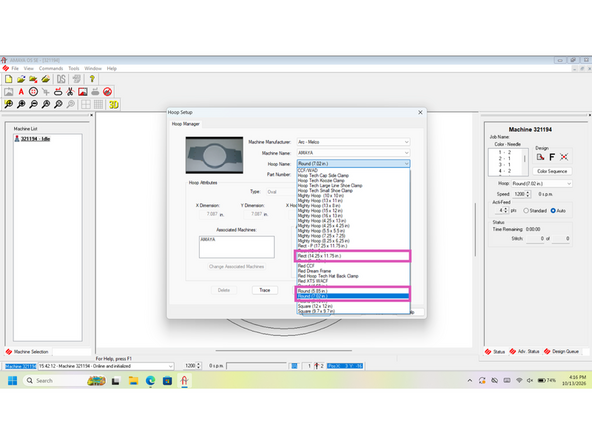Click the Windows Start button
Image resolution: width=592 pixels, height=444 pixels.
(12, 381)
